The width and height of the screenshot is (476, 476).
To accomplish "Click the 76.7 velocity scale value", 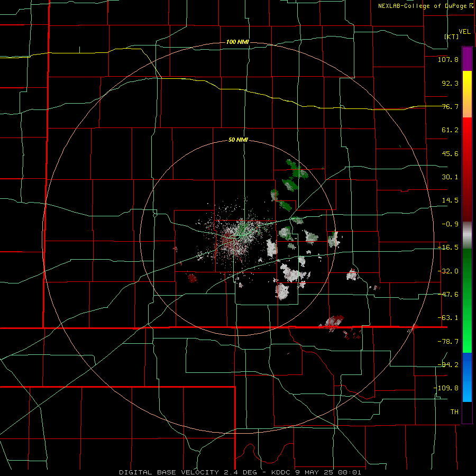I will click(x=450, y=106).
